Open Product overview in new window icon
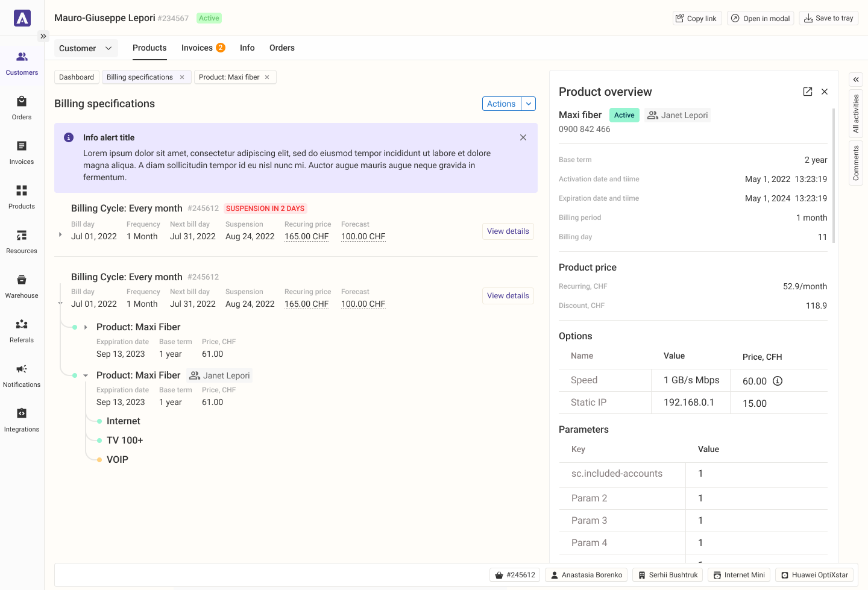The image size is (868, 590). [808, 92]
